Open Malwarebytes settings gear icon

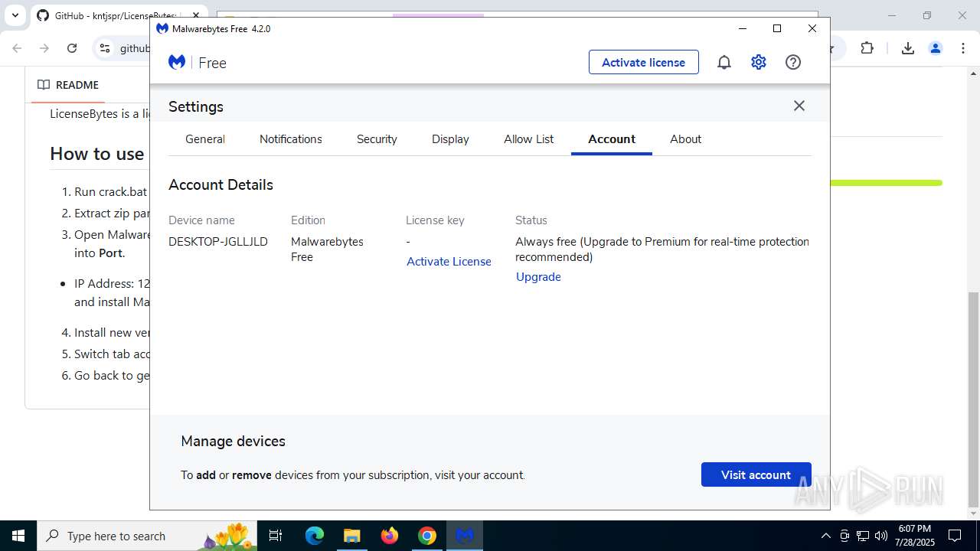(x=759, y=63)
